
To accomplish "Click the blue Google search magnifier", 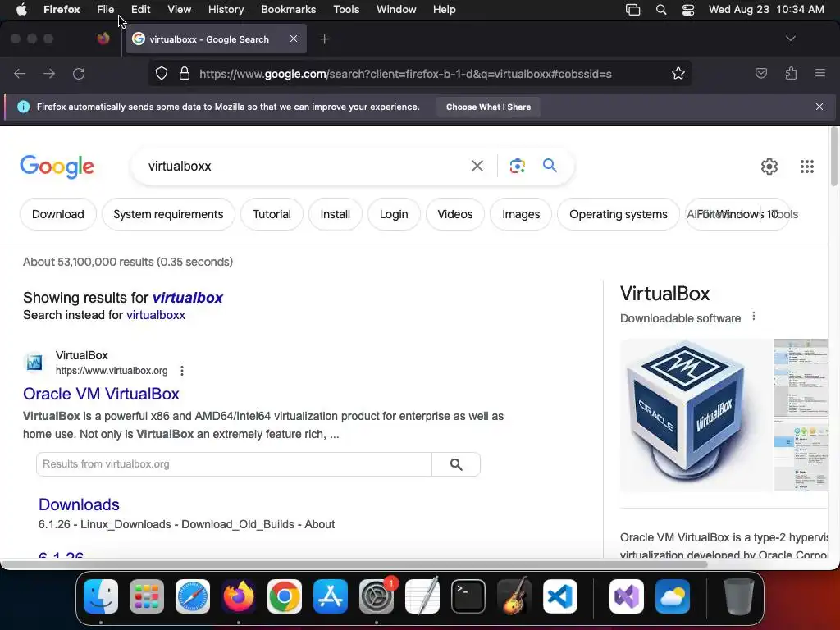I will 550,165.
